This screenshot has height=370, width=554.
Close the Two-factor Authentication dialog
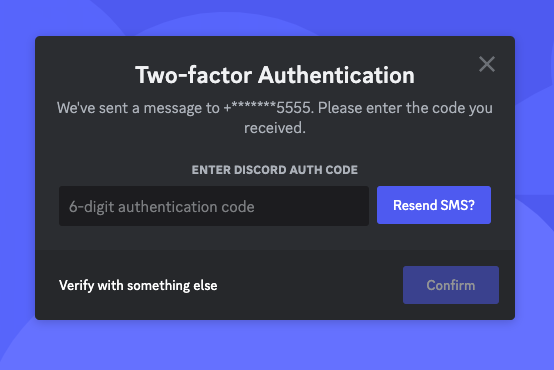[487, 64]
